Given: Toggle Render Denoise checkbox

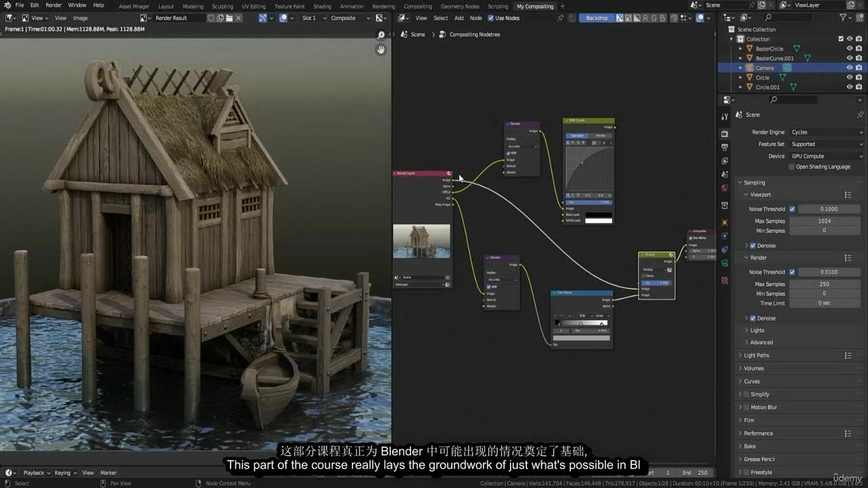Looking at the screenshot, I should click(753, 318).
